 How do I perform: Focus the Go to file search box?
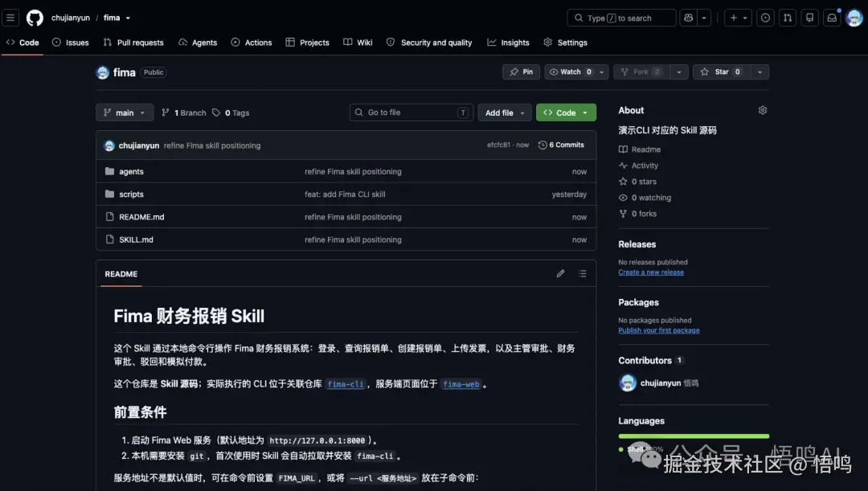(x=411, y=113)
